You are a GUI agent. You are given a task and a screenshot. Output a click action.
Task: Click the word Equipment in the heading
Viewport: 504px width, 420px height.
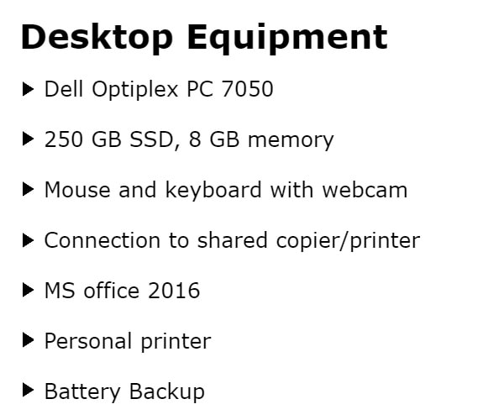pyautogui.click(x=287, y=37)
